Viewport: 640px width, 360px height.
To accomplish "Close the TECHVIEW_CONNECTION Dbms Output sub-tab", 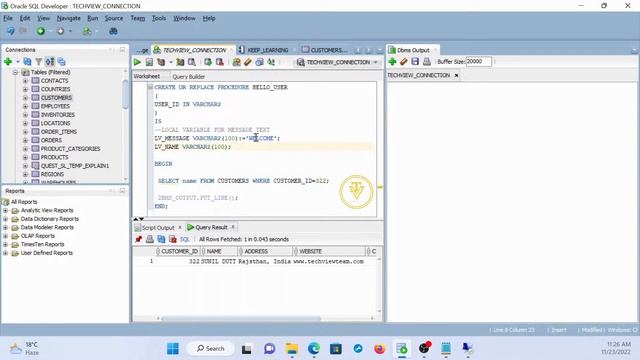I will [456, 76].
